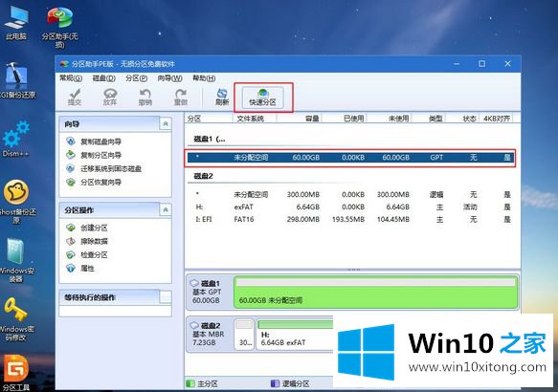Select the 60.00GB 未分配空间 row of 磁盘1
The width and height of the screenshot is (558, 392).
[x=350, y=158]
